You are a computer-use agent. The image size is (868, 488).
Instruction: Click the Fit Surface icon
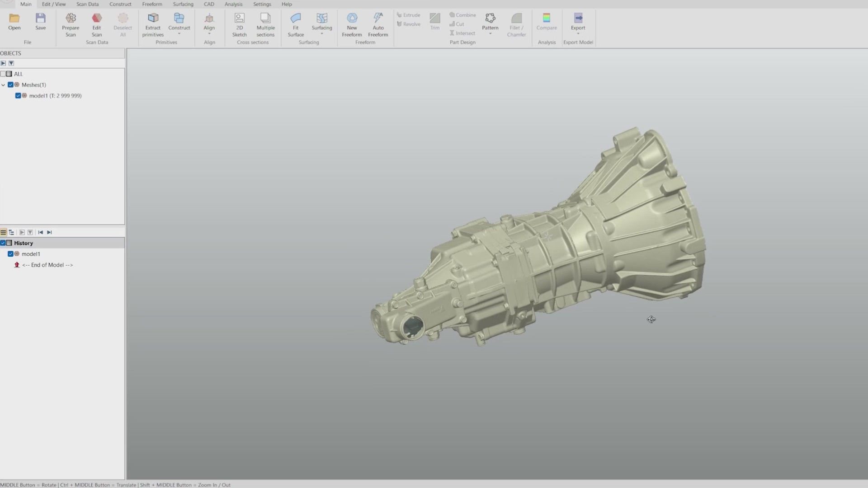pyautogui.click(x=296, y=19)
